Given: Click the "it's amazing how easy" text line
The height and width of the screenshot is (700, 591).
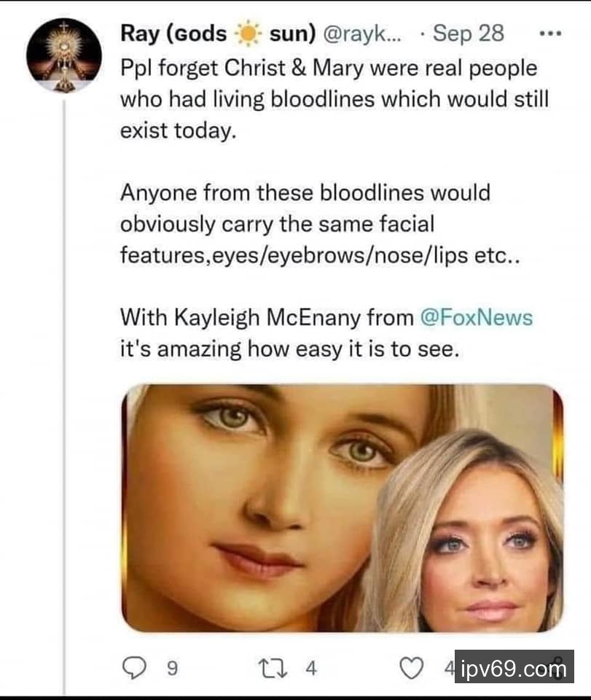Looking at the screenshot, I should pos(289,349).
